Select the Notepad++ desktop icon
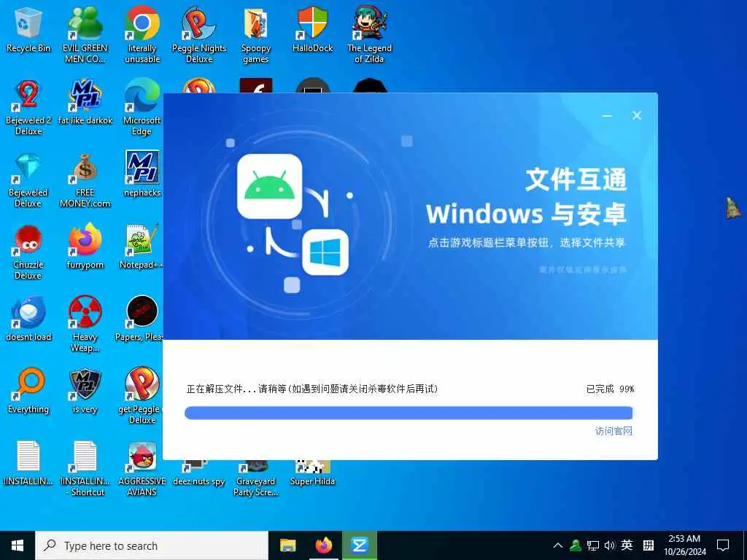The height and width of the screenshot is (560, 747). (141, 246)
